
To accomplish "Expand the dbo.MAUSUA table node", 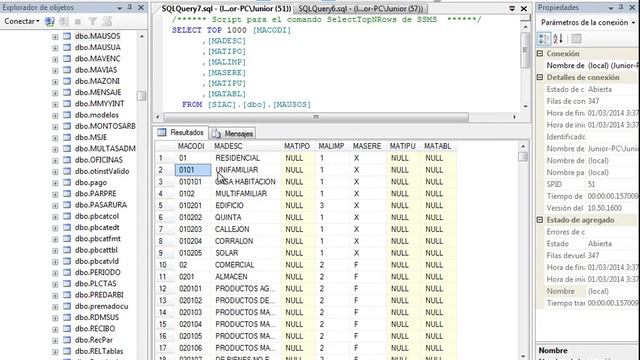I will tap(55, 48).
